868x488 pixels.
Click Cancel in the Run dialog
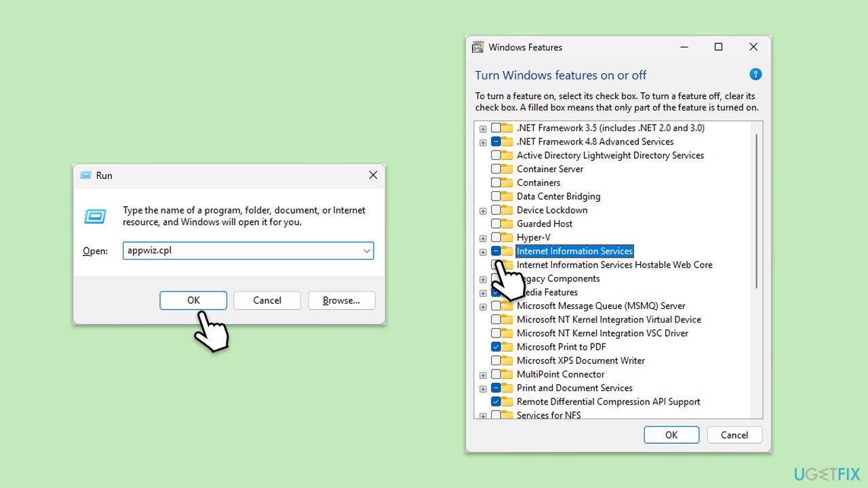click(x=267, y=300)
